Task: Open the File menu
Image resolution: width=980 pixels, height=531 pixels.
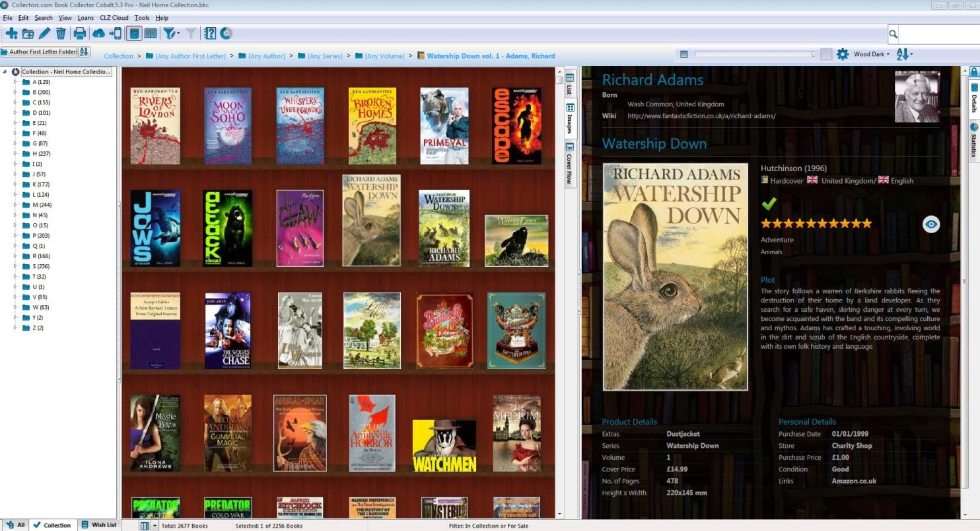Action: click(x=8, y=18)
